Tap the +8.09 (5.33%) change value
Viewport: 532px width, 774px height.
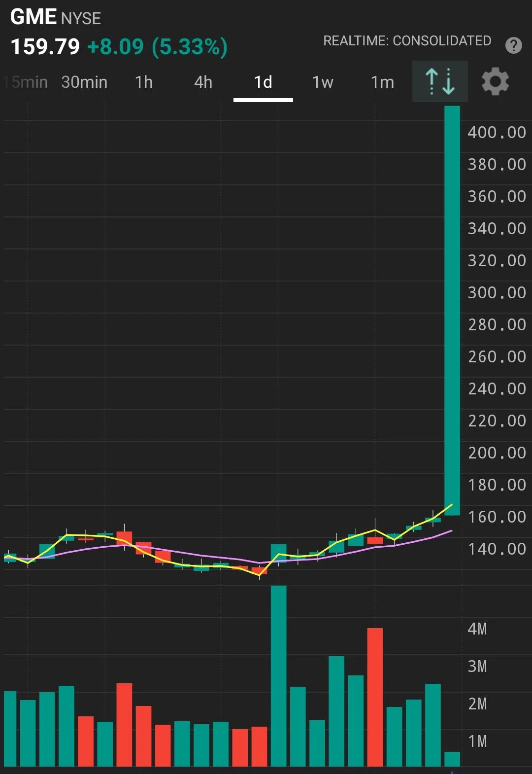(x=157, y=47)
